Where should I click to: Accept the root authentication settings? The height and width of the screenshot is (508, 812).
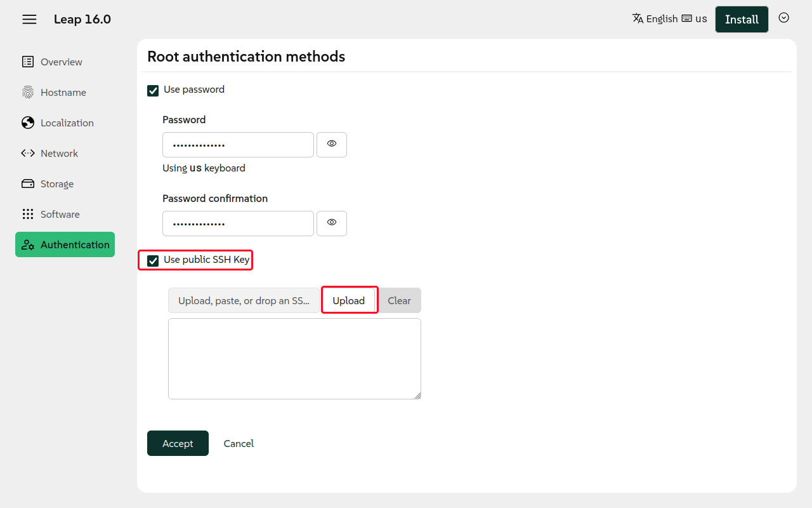[x=178, y=443]
